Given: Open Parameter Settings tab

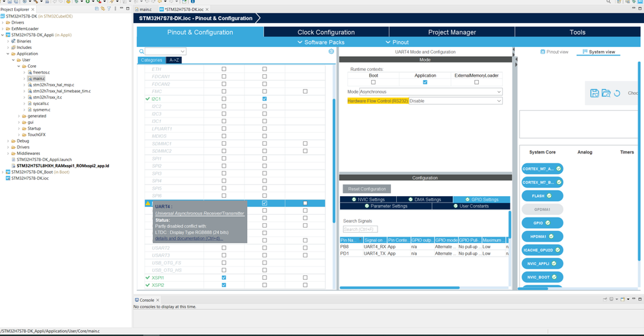Looking at the screenshot, I should tap(386, 206).
